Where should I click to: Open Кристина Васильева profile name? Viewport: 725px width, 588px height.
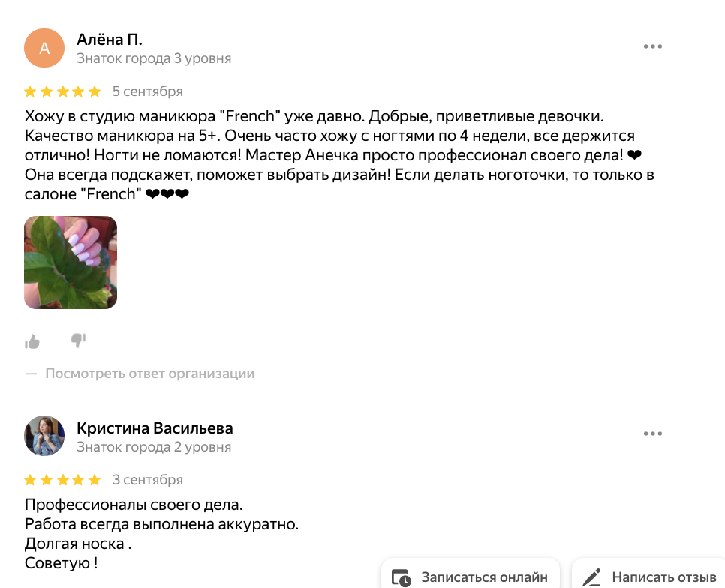(155, 428)
